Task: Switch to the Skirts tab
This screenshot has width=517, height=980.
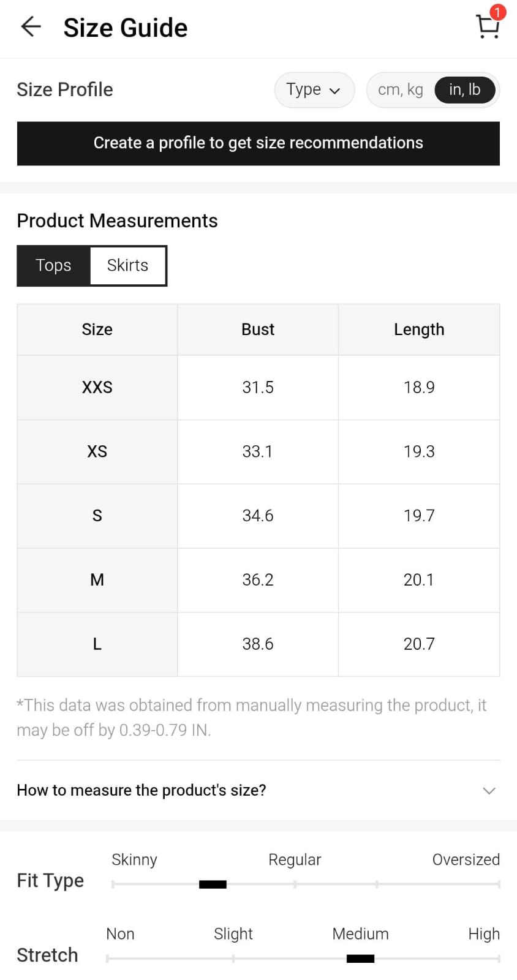Action: (x=127, y=265)
